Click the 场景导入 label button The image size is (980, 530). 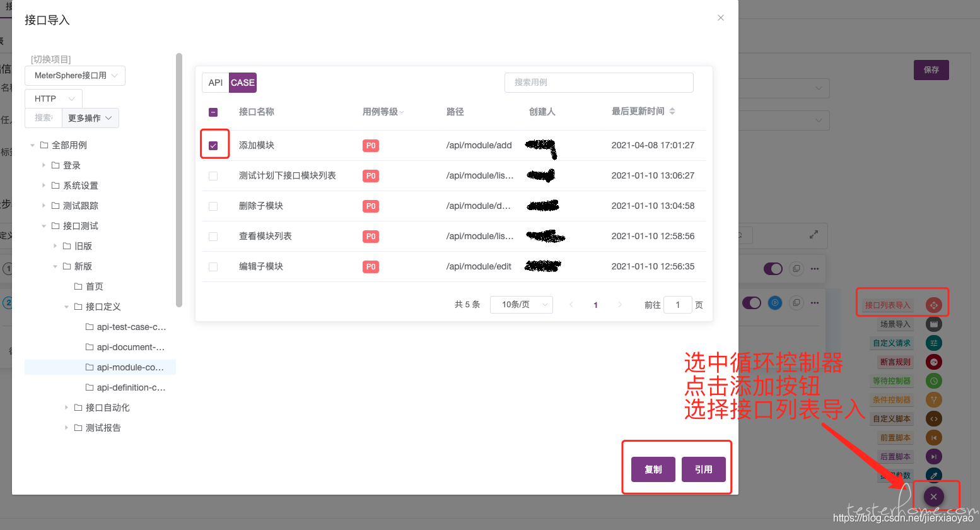895,324
